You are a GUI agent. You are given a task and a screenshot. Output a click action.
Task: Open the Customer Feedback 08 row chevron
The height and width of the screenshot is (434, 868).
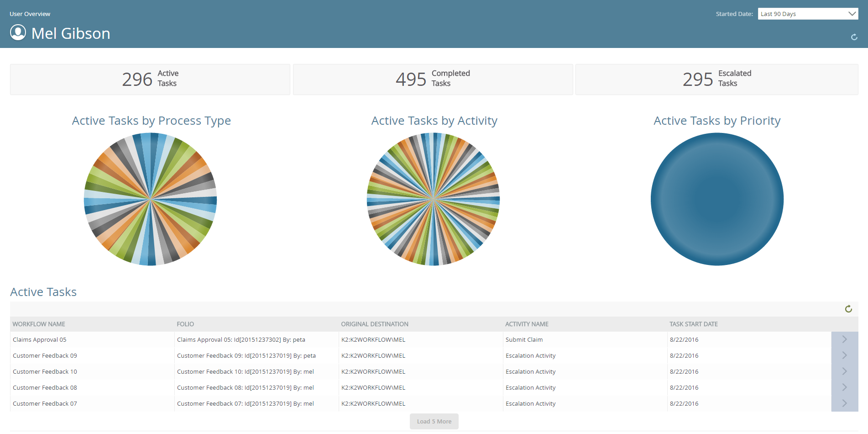844,387
